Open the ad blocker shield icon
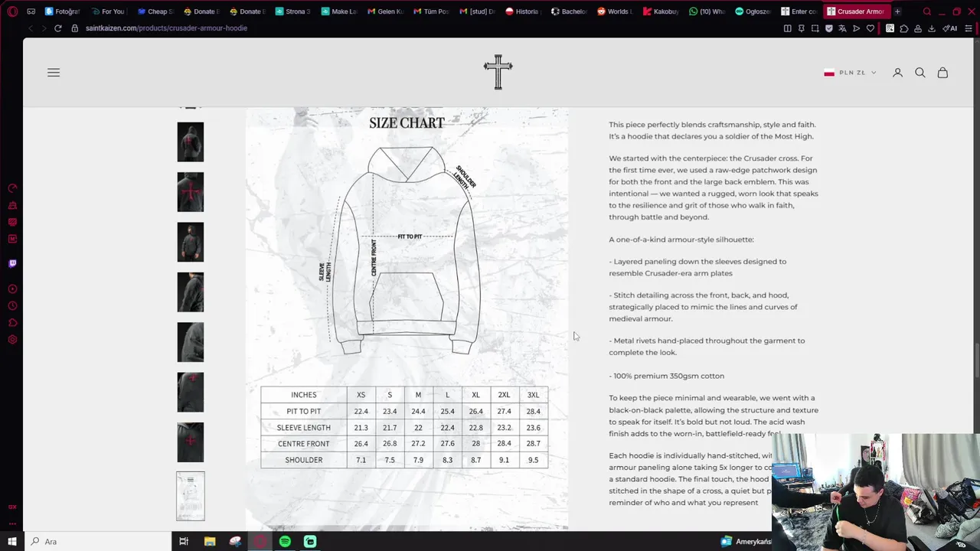The height and width of the screenshot is (551, 980). [x=828, y=28]
